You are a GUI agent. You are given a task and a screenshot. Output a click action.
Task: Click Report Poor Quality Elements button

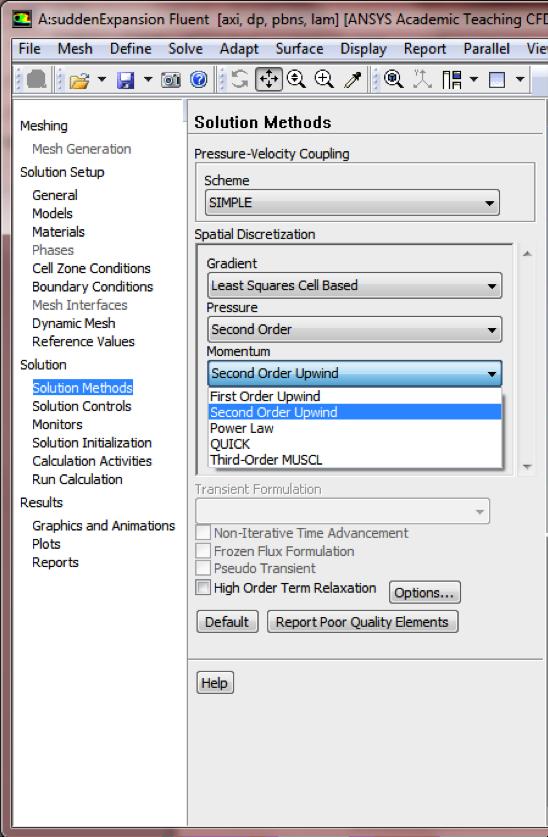362,622
